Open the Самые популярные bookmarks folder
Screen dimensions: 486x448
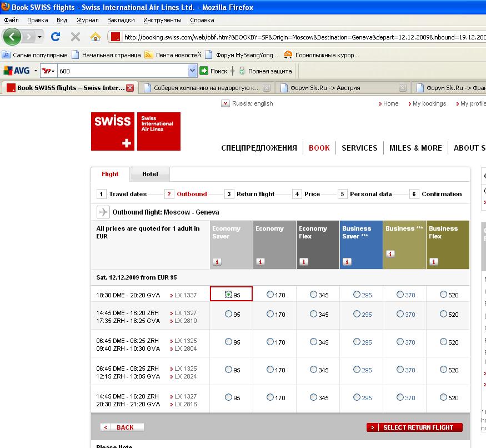tap(35, 55)
